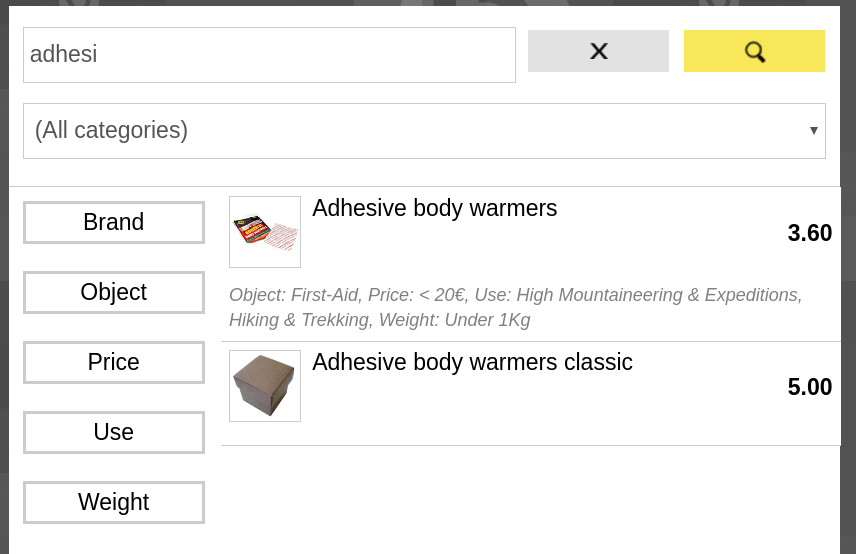This screenshot has height=554, width=856.
Task: Open Adhesive body warmers classic box thumbnail
Action: [265, 386]
